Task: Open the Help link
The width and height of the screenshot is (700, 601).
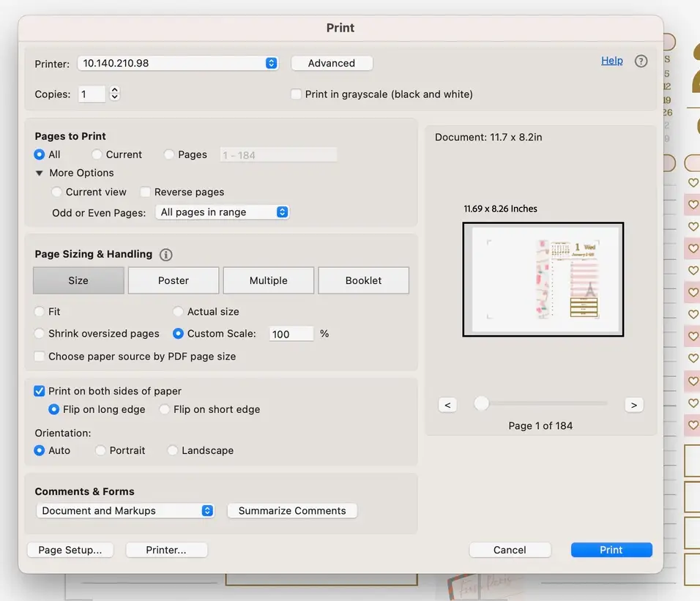Action: pos(611,61)
